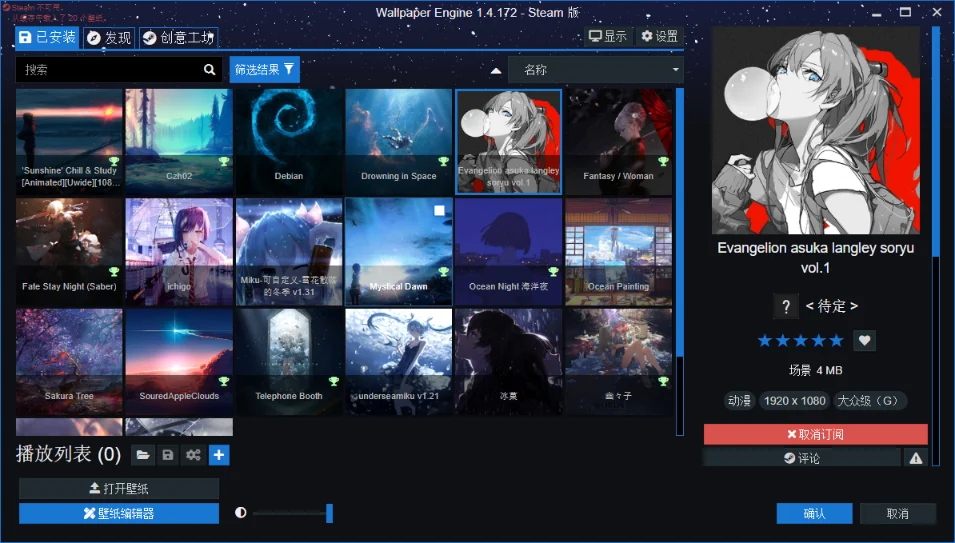
Task: Click the brightness half-circle icon
Action: click(241, 513)
